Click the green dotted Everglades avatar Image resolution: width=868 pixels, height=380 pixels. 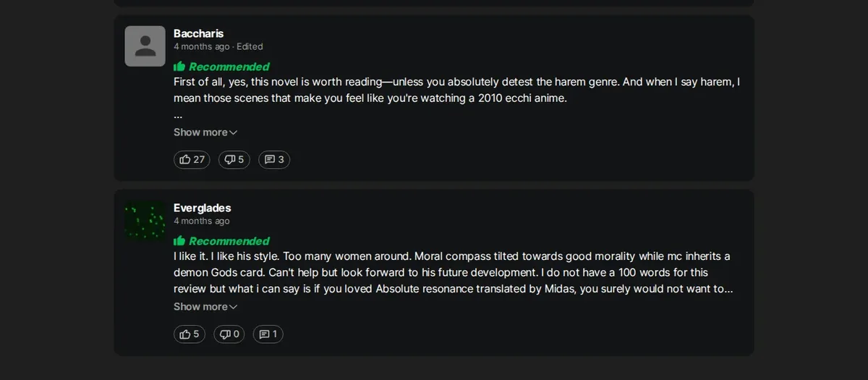pos(145,221)
